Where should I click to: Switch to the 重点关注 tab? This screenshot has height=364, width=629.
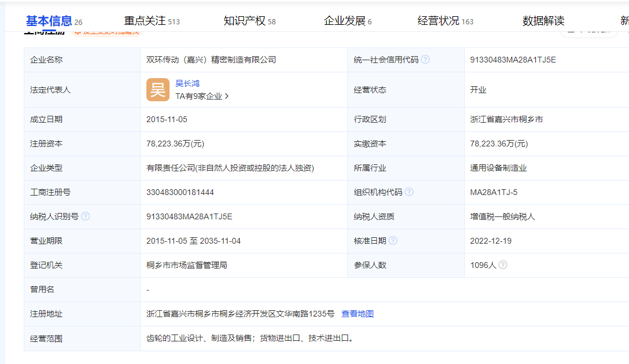(x=152, y=21)
